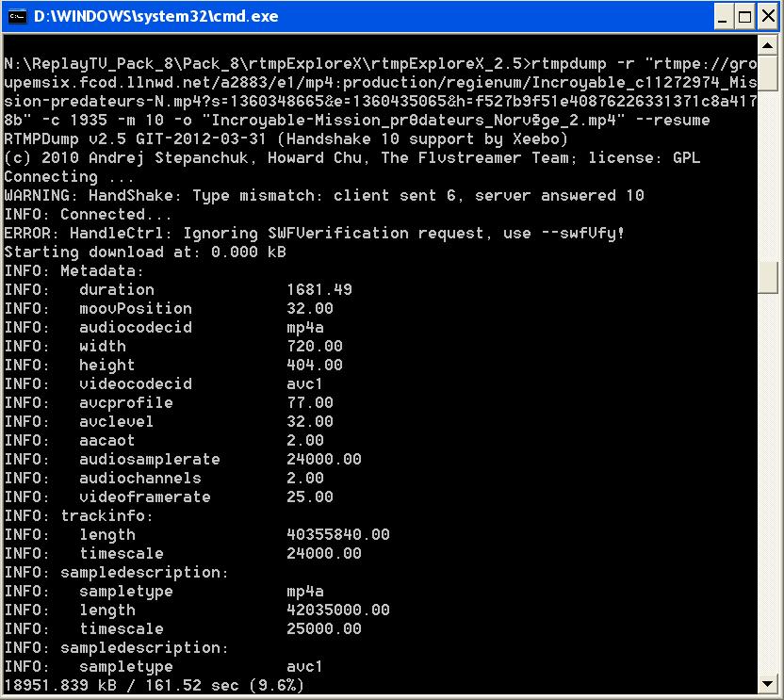The image size is (784, 700).
Task: Close the cmd.exe console window
Action: pos(765,16)
